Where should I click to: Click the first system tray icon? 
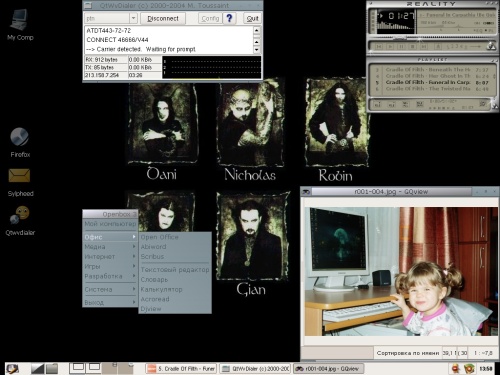click(455, 368)
